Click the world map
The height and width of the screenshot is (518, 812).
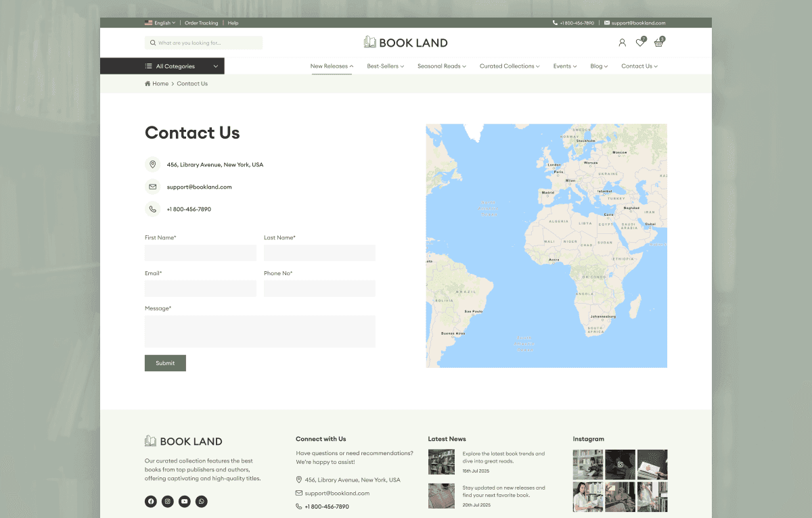point(547,245)
